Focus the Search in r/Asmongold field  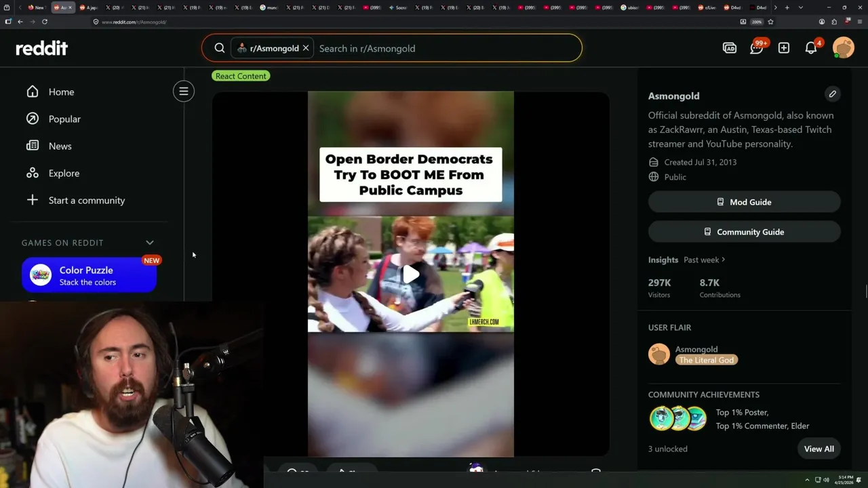click(x=448, y=48)
